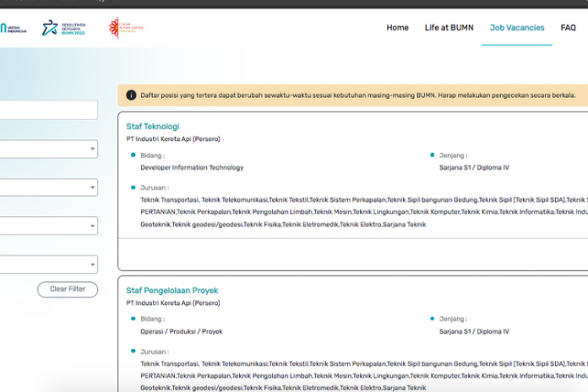Open the FAQ menu item
Image resolution: width=588 pixels, height=392 pixels.
[x=568, y=28]
